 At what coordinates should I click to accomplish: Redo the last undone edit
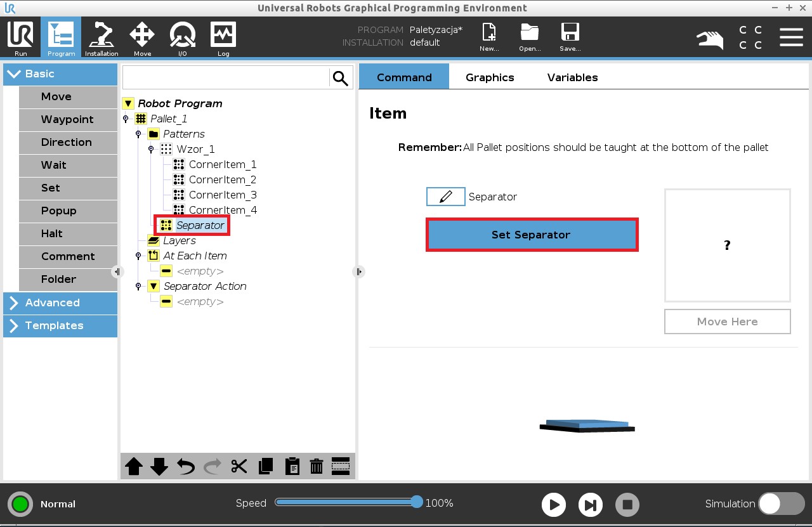[x=212, y=467]
